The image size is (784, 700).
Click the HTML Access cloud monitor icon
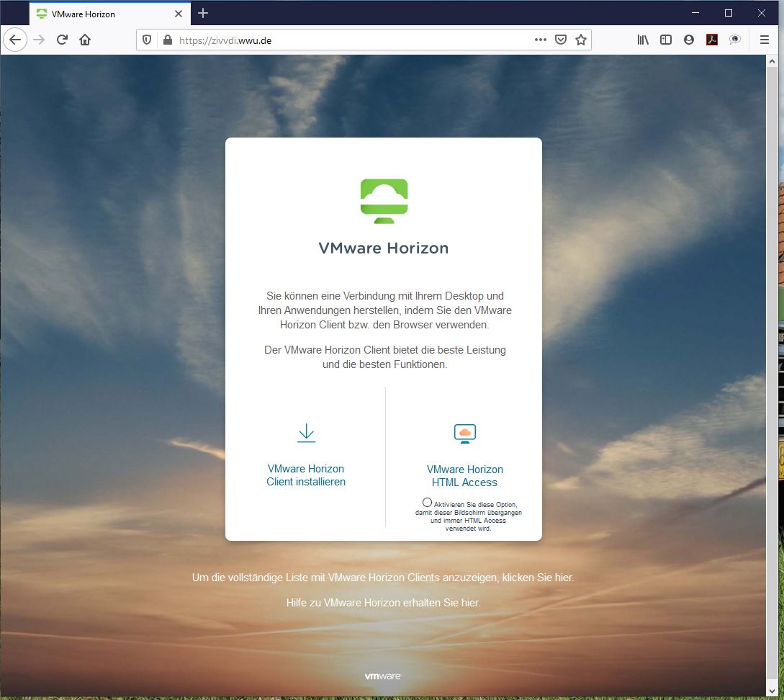pyautogui.click(x=464, y=433)
